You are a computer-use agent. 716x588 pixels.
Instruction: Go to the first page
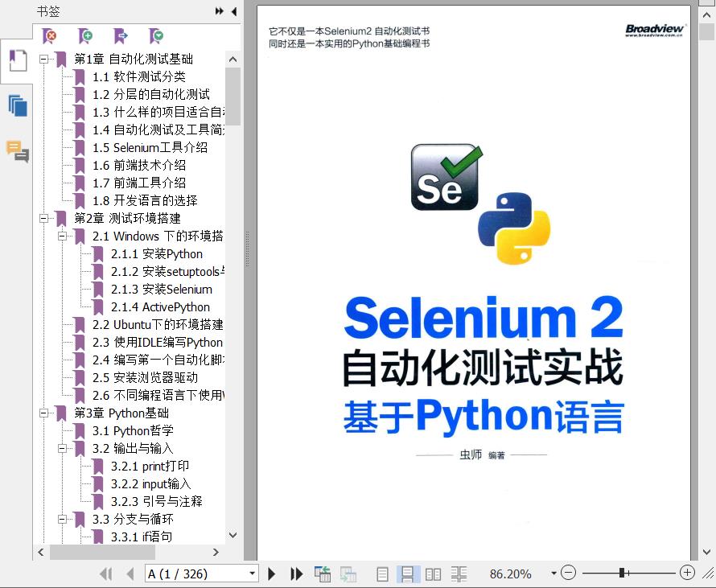point(105,574)
